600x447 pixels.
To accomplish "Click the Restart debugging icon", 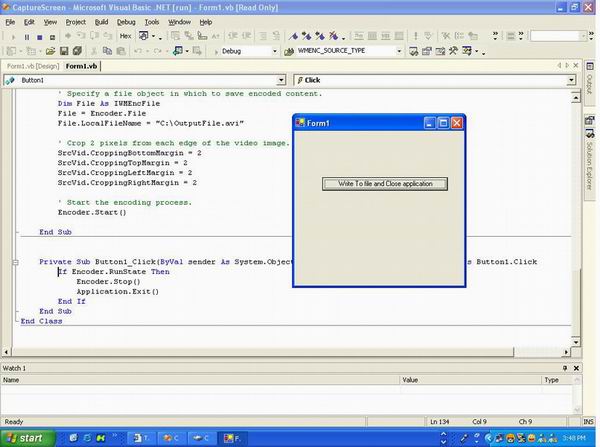I will point(52,37).
